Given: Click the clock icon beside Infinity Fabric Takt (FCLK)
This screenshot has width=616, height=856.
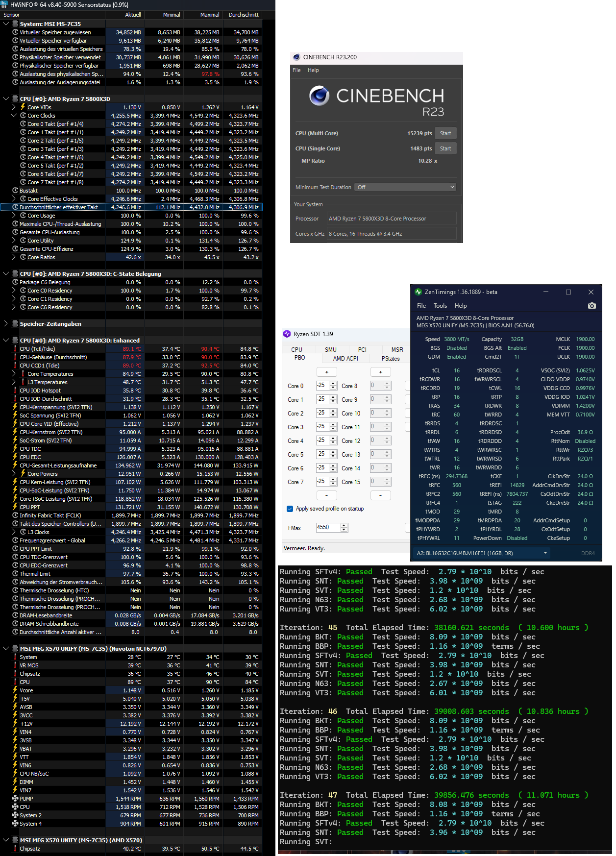Looking at the screenshot, I should [15, 515].
